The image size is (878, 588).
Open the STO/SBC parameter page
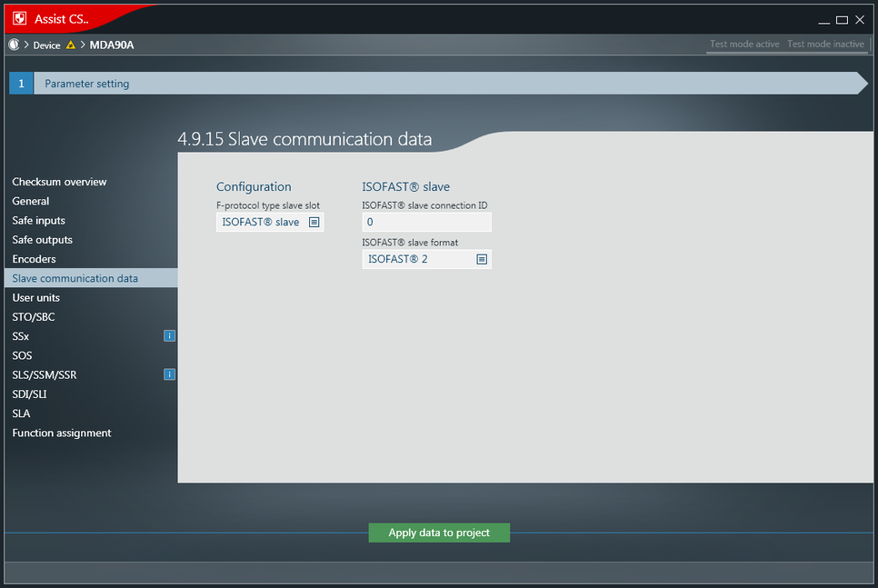[34, 317]
